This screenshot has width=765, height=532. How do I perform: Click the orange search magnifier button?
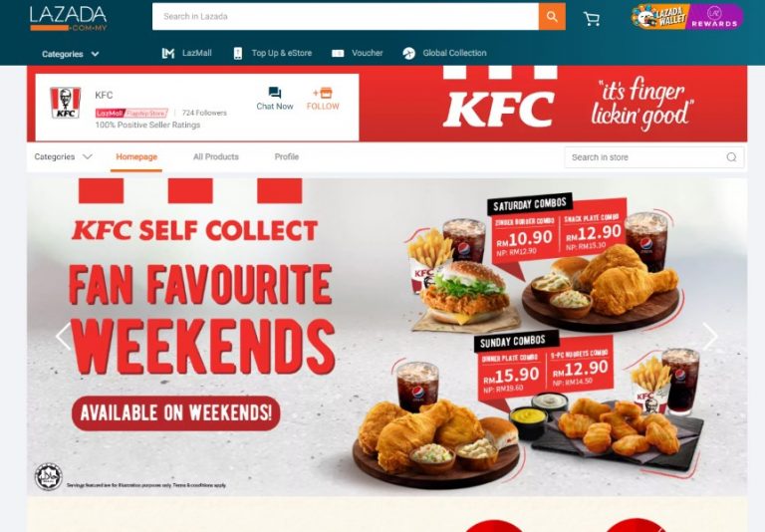pyautogui.click(x=552, y=16)
